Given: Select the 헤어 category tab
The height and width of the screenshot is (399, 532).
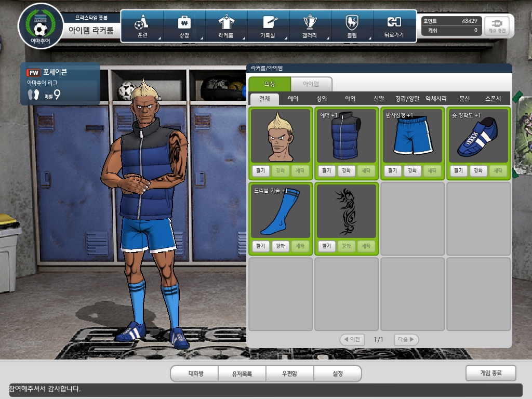Looking at the screenshot, I should click(x=293, y=99).
